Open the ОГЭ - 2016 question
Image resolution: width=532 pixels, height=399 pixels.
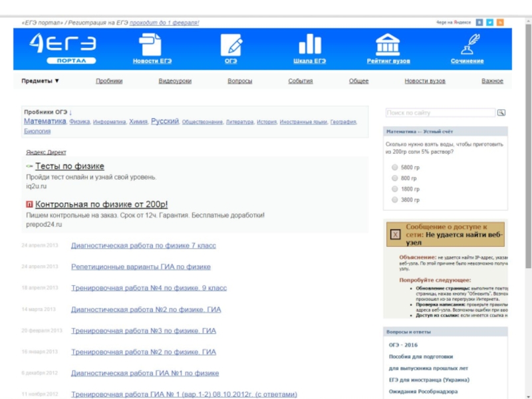pos(403,345)
